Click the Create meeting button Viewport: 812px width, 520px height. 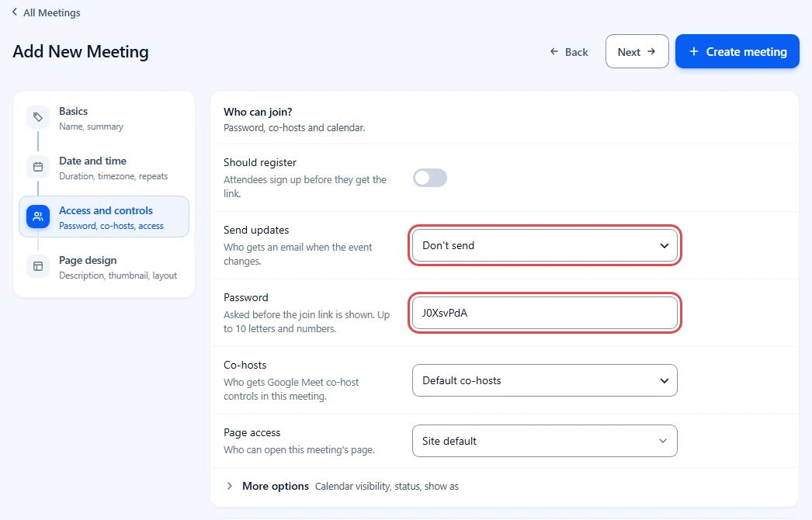coord(737,51)
